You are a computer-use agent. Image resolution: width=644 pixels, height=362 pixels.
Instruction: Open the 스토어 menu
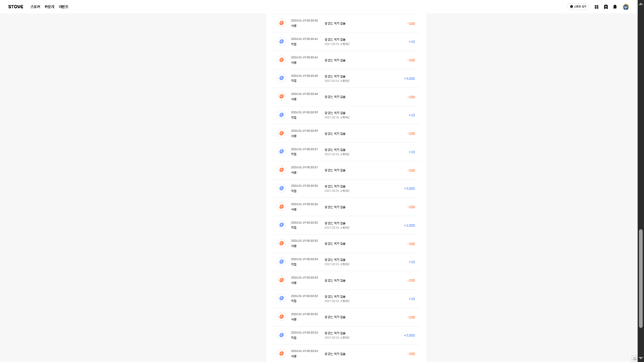[x=35, y=7]
